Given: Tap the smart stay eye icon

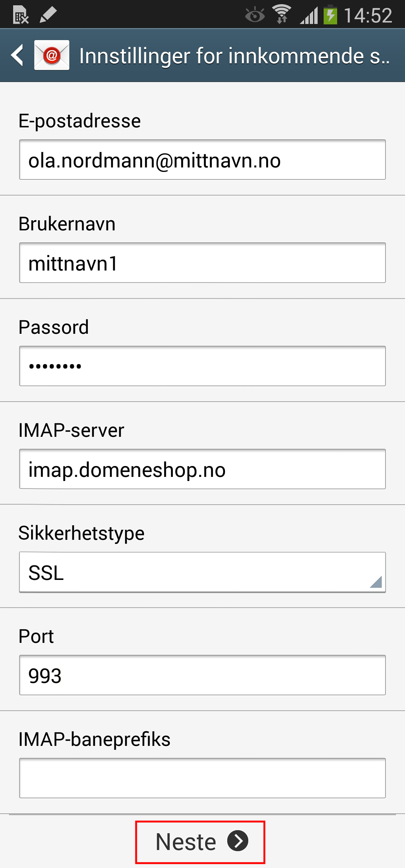Looking at the screenshot, I should [x=255, y=15].
